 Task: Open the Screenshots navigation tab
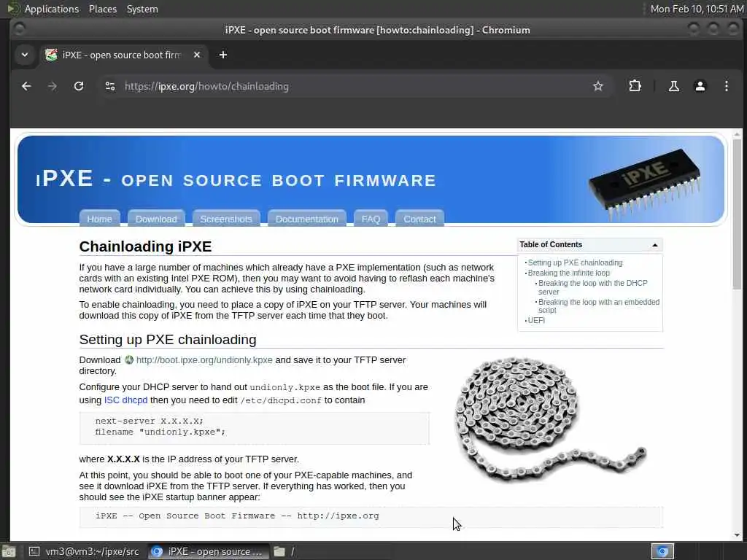click(x=226, y=218)
